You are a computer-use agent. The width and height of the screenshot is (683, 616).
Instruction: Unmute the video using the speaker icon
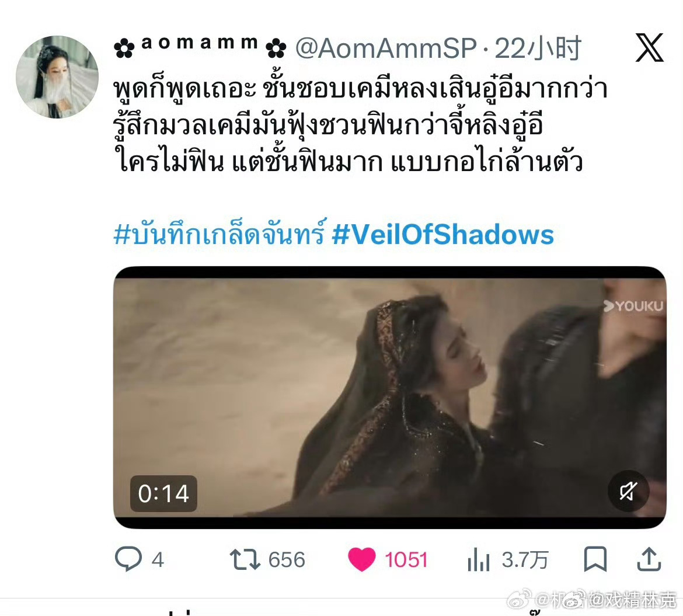point(628,492)
